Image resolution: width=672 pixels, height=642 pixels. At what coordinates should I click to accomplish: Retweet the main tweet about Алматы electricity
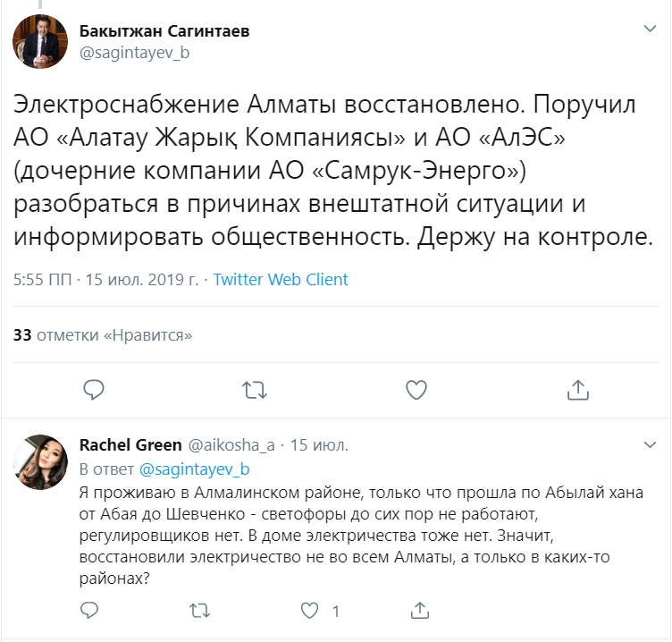[x=255, y=389]
